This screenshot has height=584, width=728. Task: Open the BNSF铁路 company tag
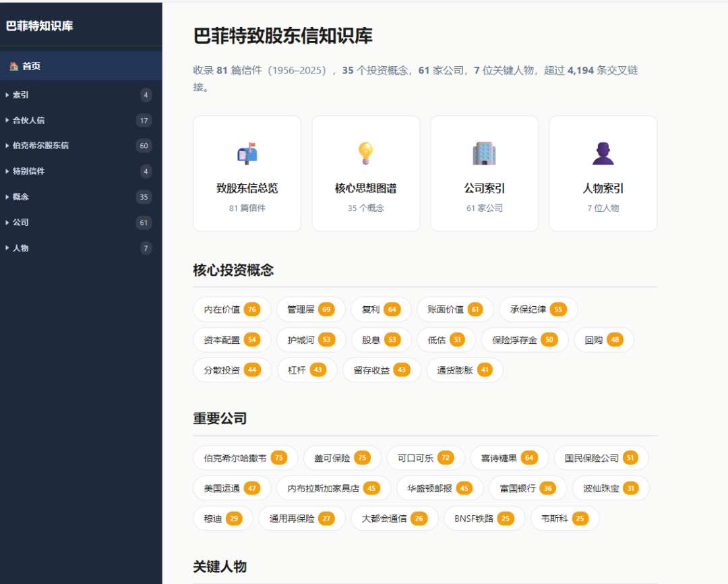484,518
